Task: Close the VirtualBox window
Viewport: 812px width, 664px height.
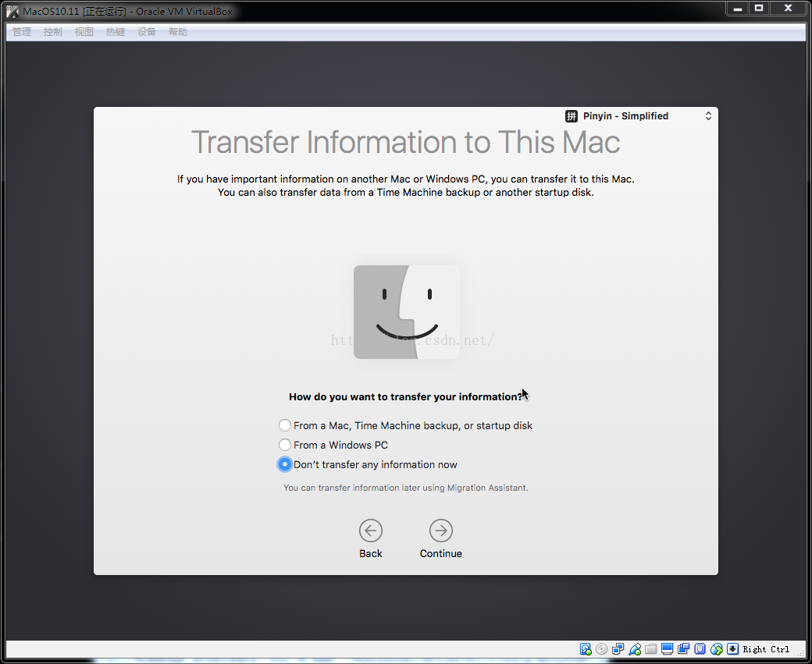Action: pyautogui.click(x=788, y=9)
